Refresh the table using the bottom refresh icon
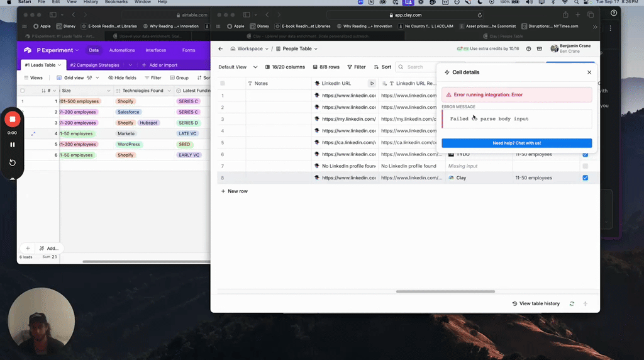 (x=572, y=303)
